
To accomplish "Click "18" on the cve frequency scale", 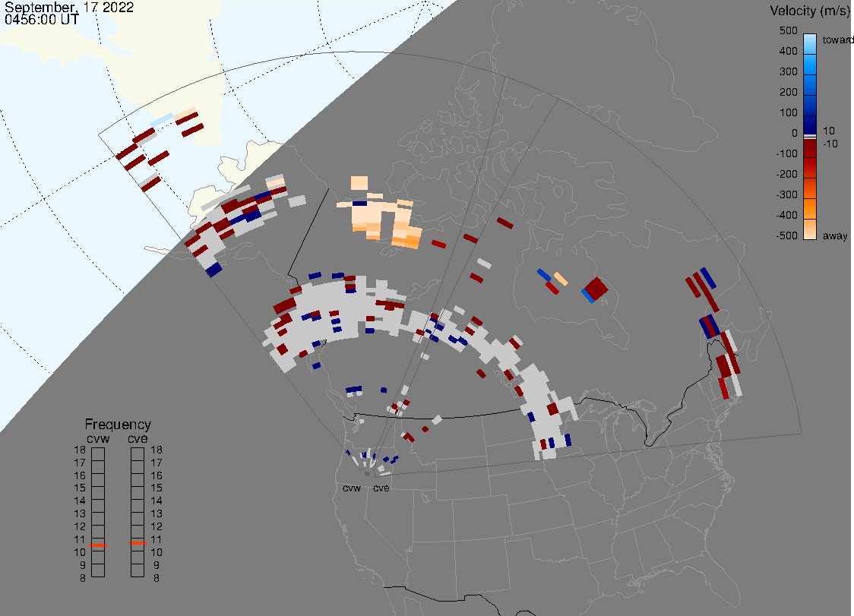I will (157, 450).
